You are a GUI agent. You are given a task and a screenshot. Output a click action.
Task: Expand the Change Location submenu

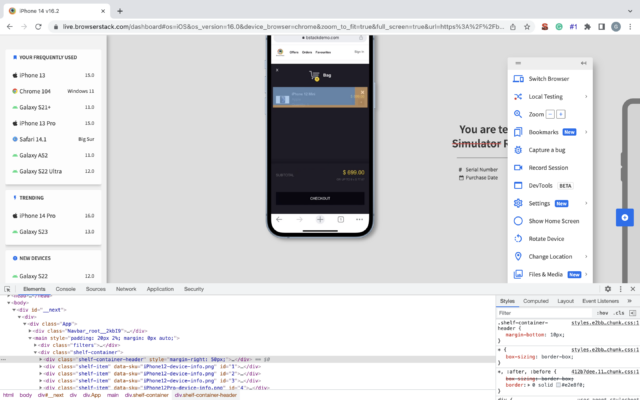[586, 256]
